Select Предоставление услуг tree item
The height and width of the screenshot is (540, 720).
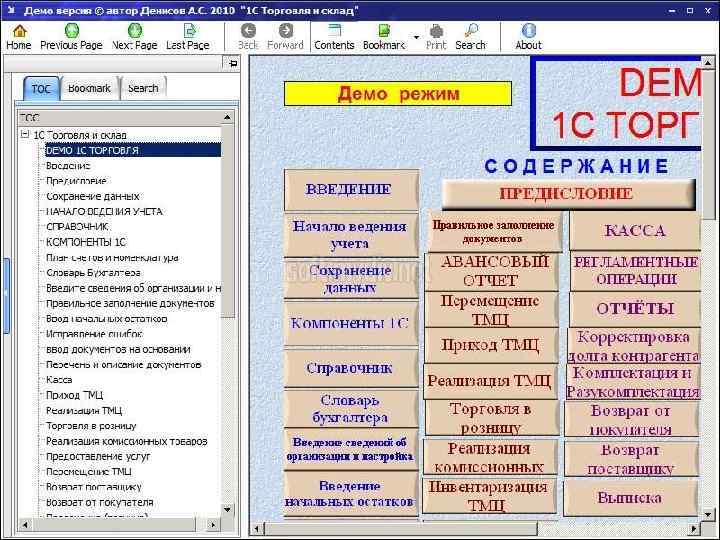coord(98,456)
